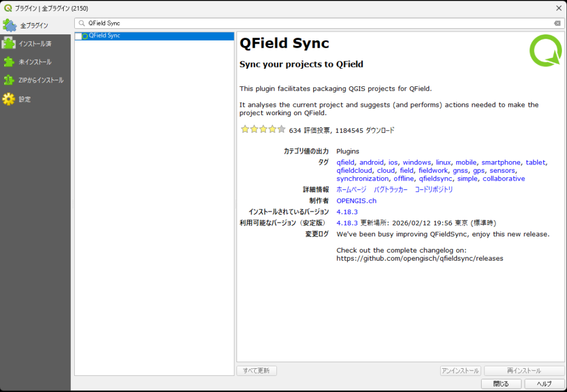Open the バグトラッカー link
The width and height of the screenshot is (567, 392).
[x=390, y=189]
